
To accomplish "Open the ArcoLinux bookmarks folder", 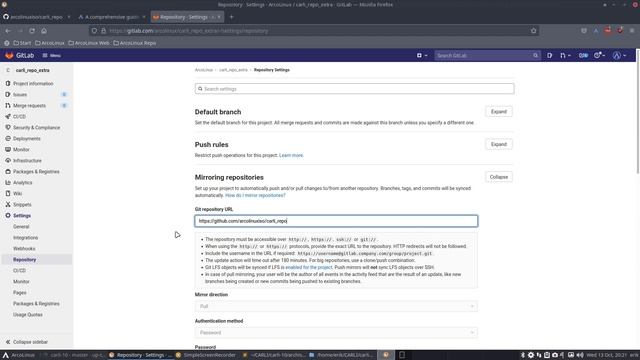I will tap(50, 43).
